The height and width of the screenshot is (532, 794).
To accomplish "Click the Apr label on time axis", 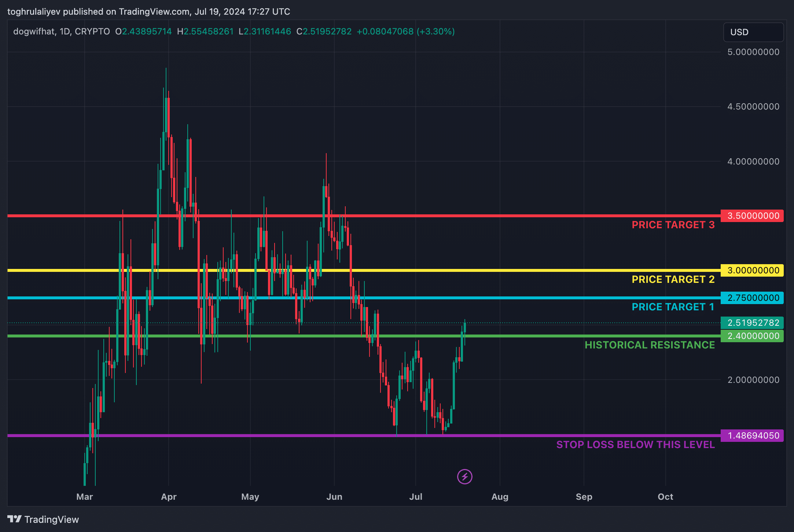I will click(169, 497).
